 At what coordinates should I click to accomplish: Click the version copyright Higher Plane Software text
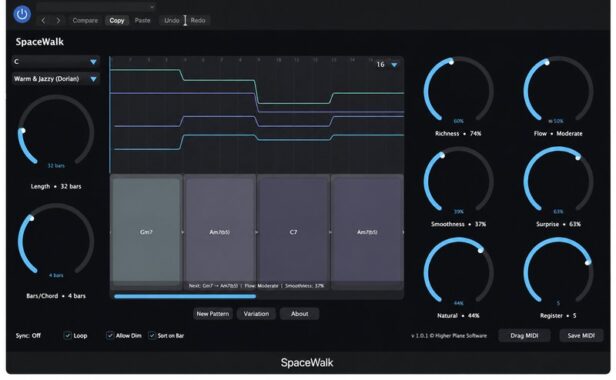[449, 336]
